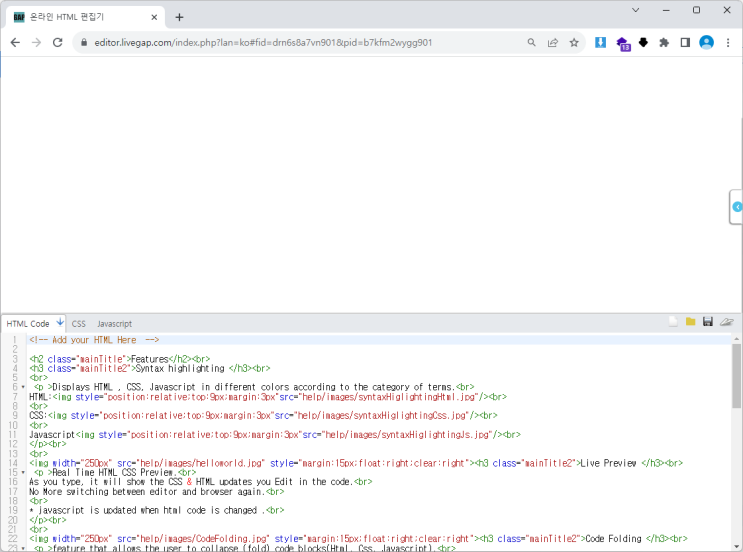Viewport: 743px width, 552px height.
Task: Click the helloworld.jpg src string
Action: pyautogui.click(x=201, y=463)
